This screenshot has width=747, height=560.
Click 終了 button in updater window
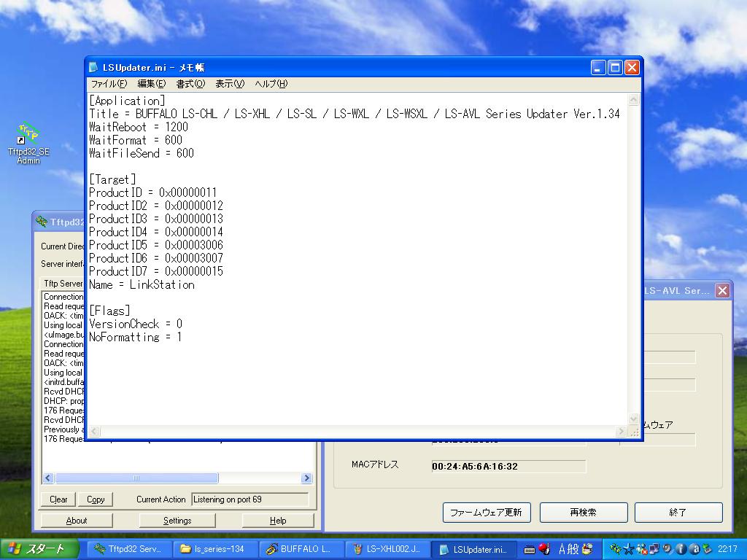click(678, 513)
